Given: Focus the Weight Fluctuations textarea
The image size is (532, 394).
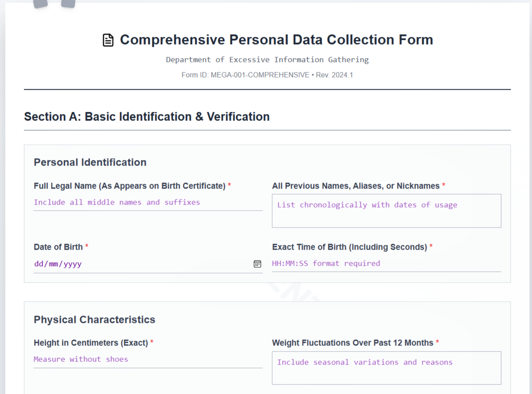Looking at the screenshot, I should point(386,368).
